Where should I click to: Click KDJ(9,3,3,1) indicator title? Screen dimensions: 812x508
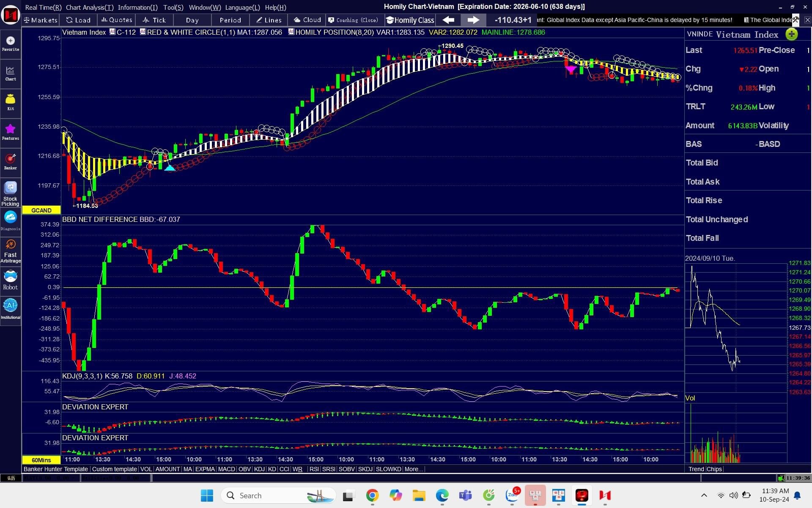coord(82,376)
